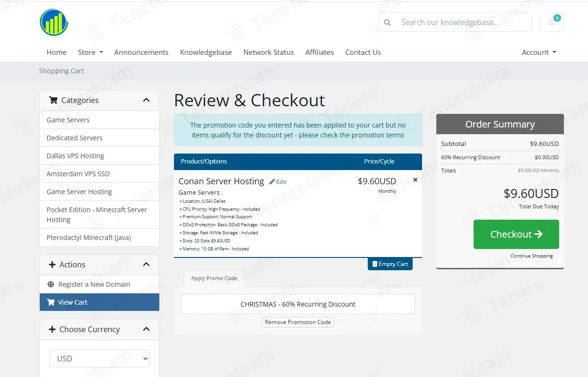Remove Conan Server Hosting with the x icon

[x=415, y=180]
